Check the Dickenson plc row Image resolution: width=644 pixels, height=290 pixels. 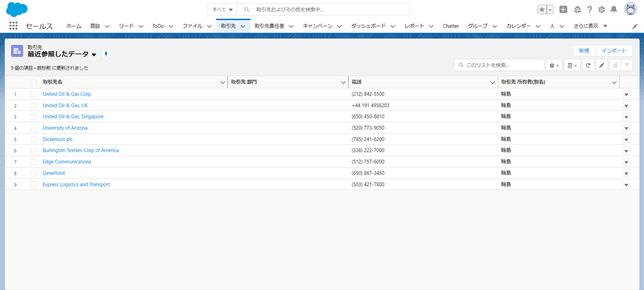(34, 139)
